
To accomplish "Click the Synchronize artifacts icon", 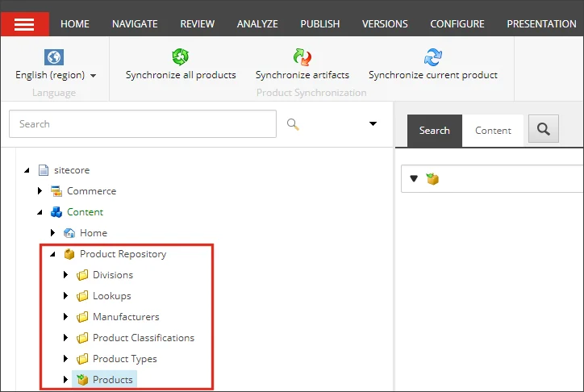I will point(302,56).
